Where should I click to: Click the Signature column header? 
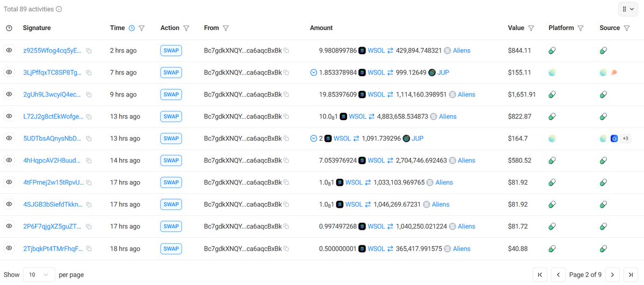coord(37,28)
